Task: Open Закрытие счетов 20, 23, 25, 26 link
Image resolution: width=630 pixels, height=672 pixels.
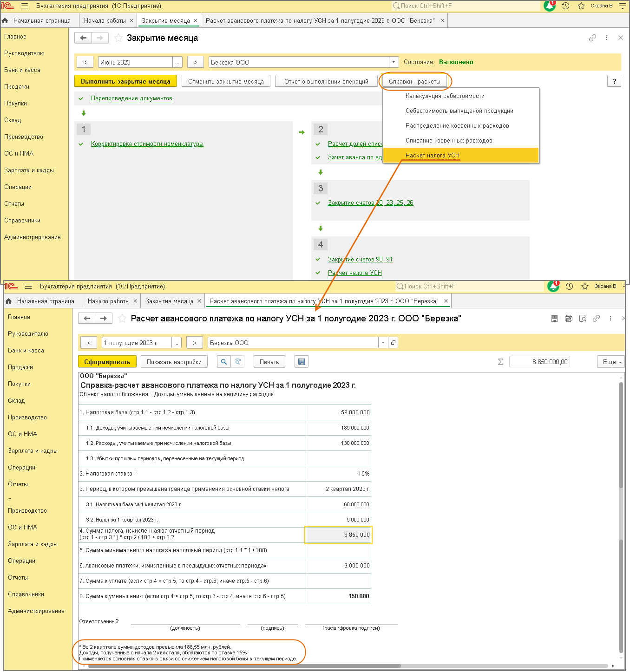Action: (370, 203)
